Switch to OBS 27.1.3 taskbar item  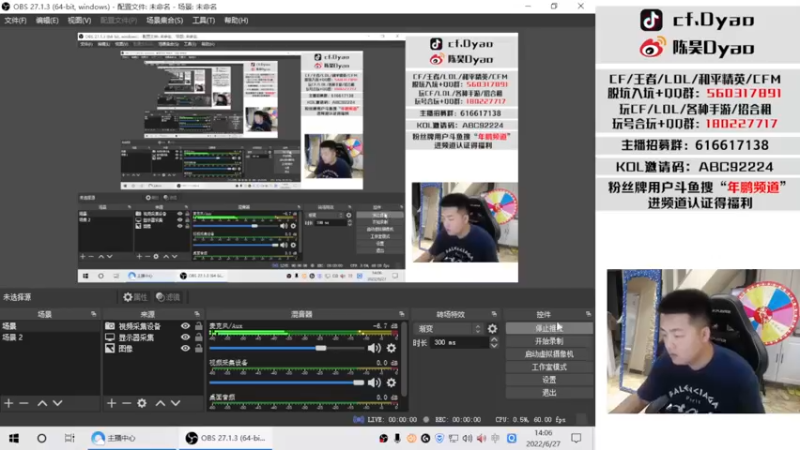tap(226, 438)
